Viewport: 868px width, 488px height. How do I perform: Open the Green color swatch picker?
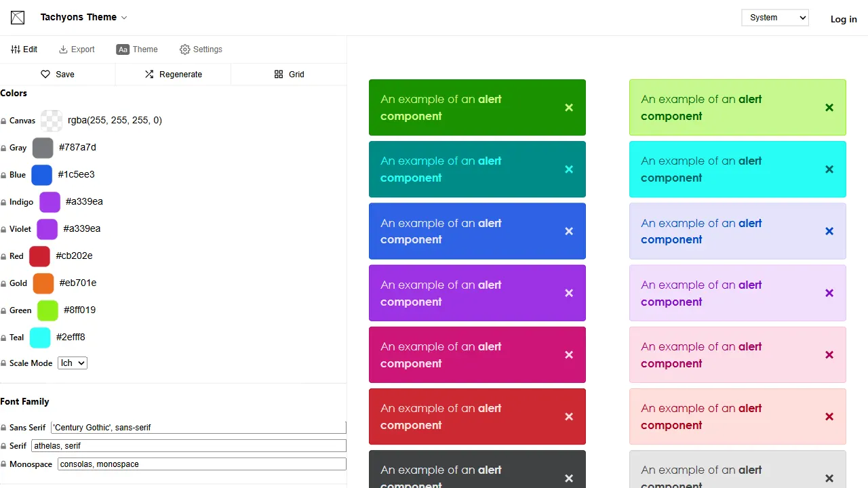(x=47, y=310)
